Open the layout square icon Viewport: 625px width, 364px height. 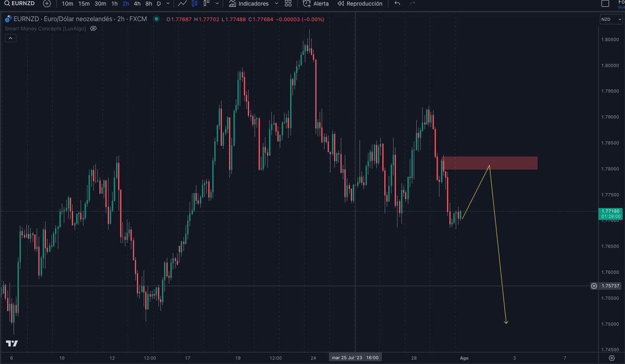pos(605,4)
